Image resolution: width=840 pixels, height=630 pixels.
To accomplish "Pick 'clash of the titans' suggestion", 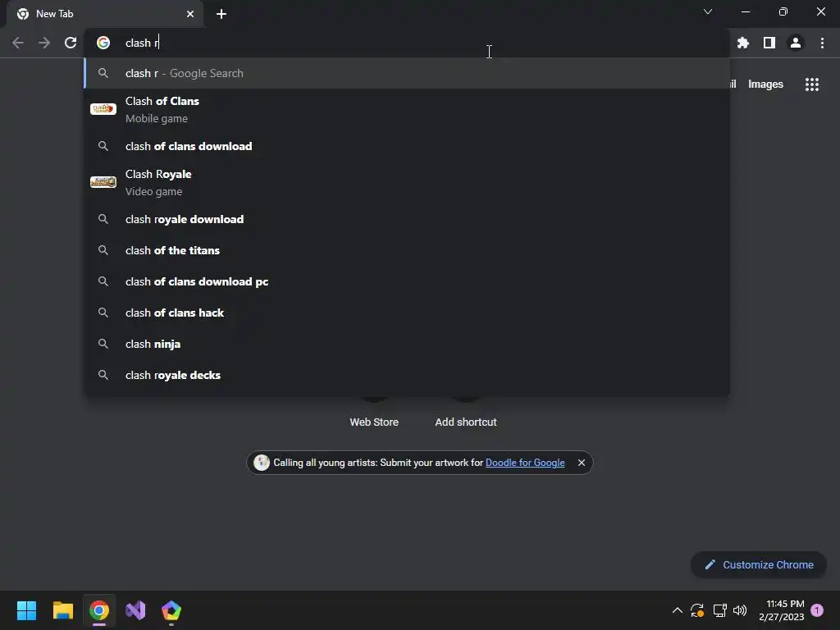I will [407, 250].
